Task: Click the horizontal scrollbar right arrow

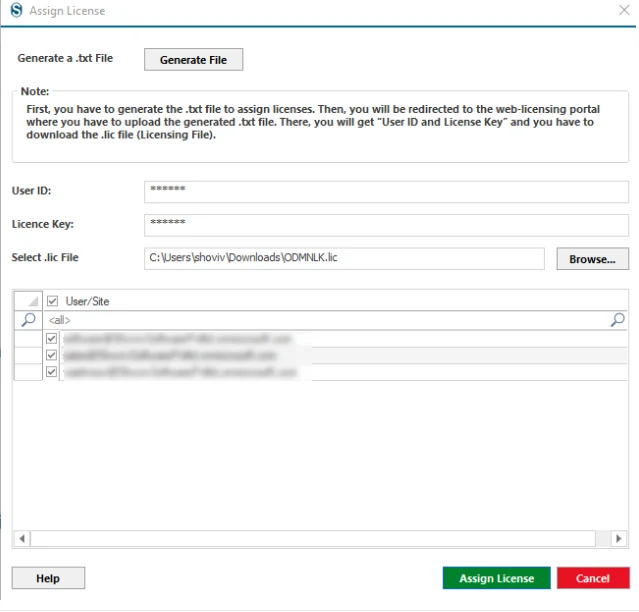Action: (619, 539)
